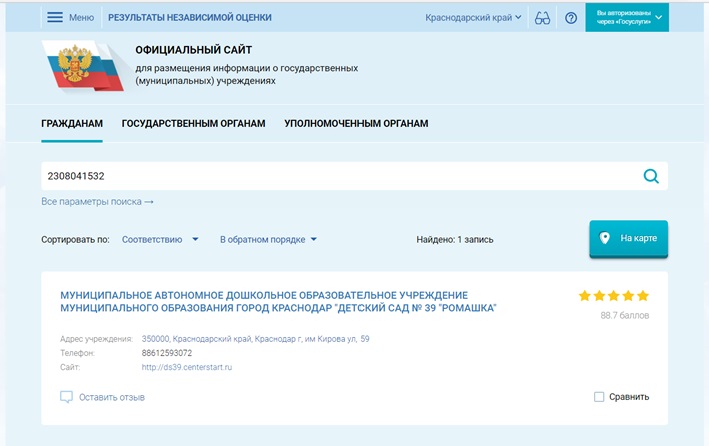Click the glasses accessibility version icon
Image resolution: width=709 pixels, height=446 pixels.
coord(542,18)
